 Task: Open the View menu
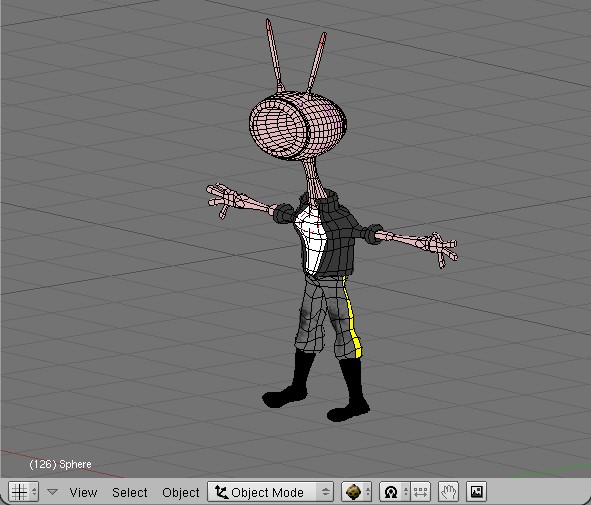(x=83, y=492)
